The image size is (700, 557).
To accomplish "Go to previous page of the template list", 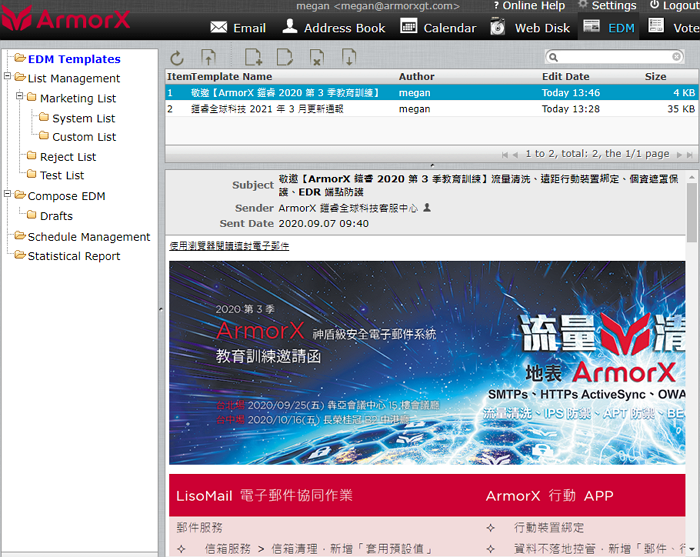I will 515,154.
